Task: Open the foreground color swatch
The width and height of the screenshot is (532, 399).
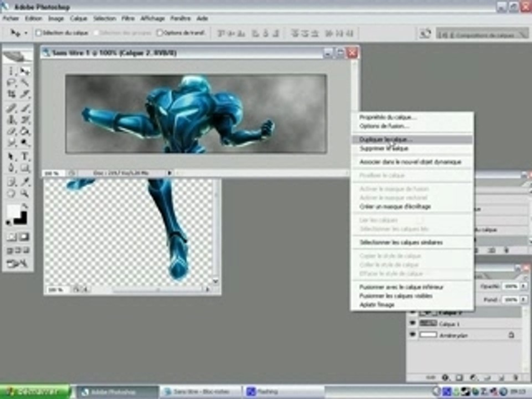Action: coord(13,211)
